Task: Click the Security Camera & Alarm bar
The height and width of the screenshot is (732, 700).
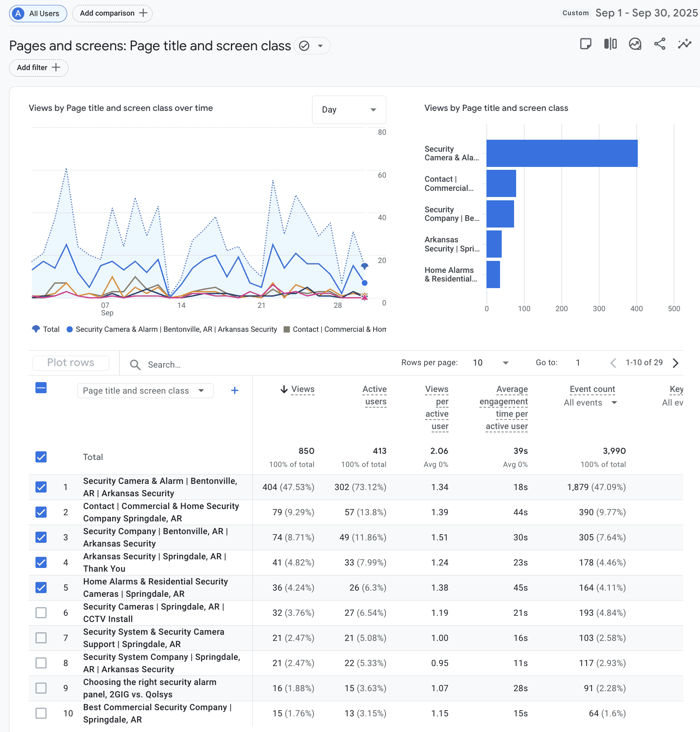Action: point(561,153)
